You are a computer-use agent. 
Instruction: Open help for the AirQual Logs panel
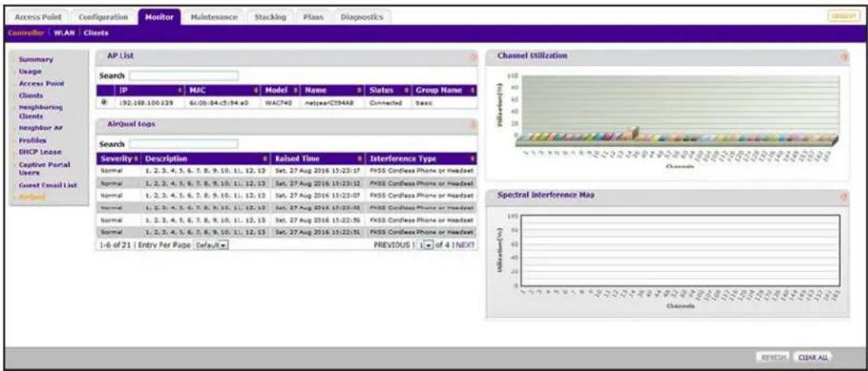point(473,126)
